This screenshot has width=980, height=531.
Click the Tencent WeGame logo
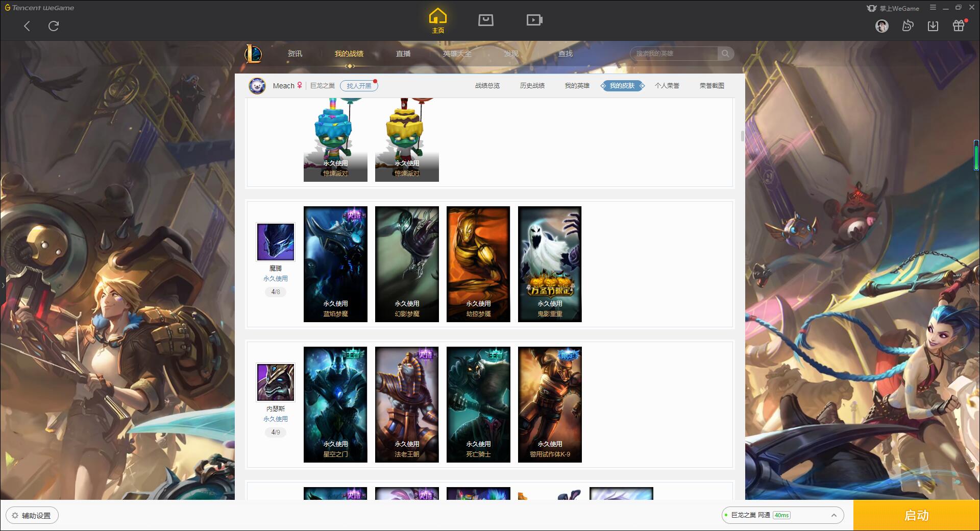pyautogui.click(x=39, y=8)
